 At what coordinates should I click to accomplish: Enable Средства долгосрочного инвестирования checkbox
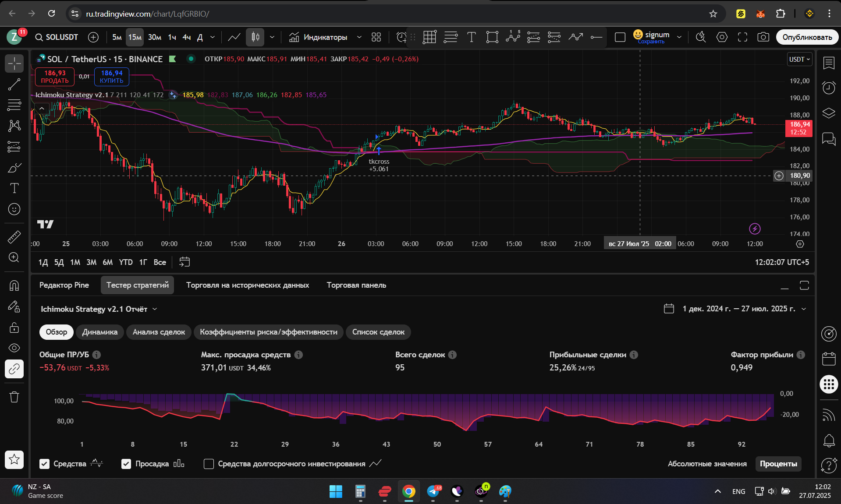[x=209, y=464]
